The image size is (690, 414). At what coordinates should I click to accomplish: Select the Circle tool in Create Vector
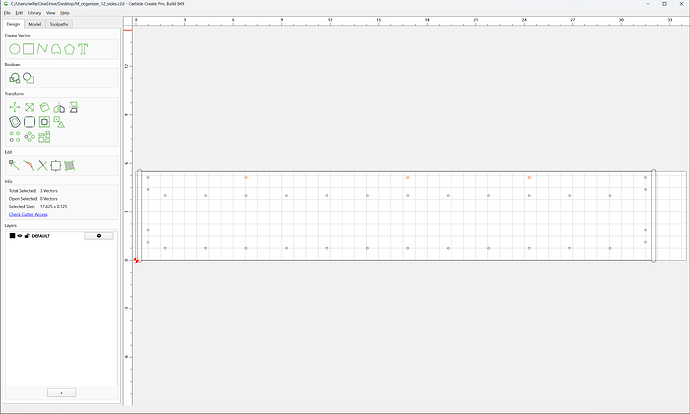pyautogui.click(x=15, y=49)
